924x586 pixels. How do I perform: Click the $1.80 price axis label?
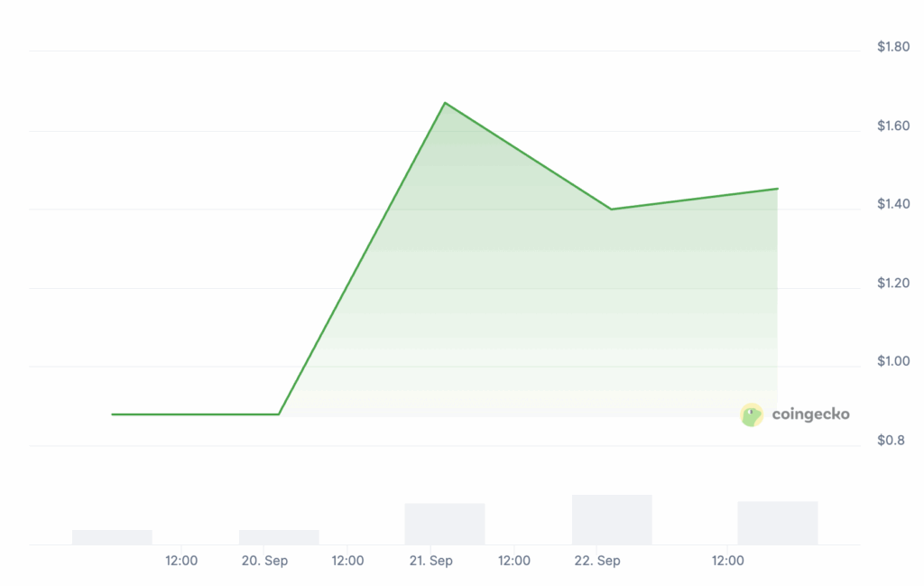pos(893,47)
